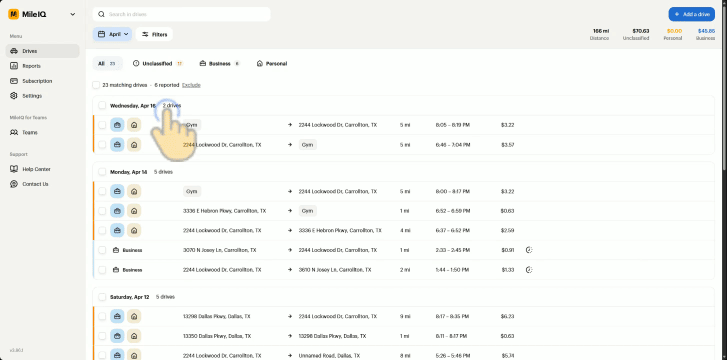727x360 pixels.
Task: Go to Drives in the sidebar menu
Action: 43,51
